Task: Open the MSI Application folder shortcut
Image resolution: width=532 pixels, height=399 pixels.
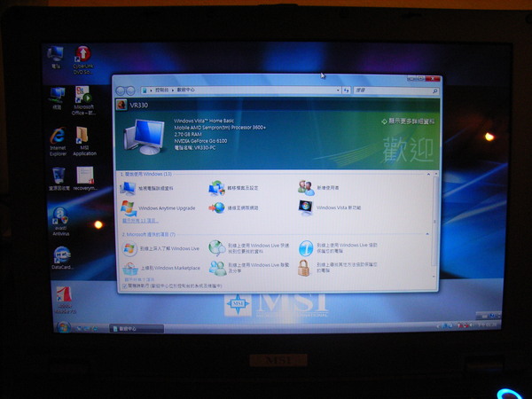Action: coord(84,141)
